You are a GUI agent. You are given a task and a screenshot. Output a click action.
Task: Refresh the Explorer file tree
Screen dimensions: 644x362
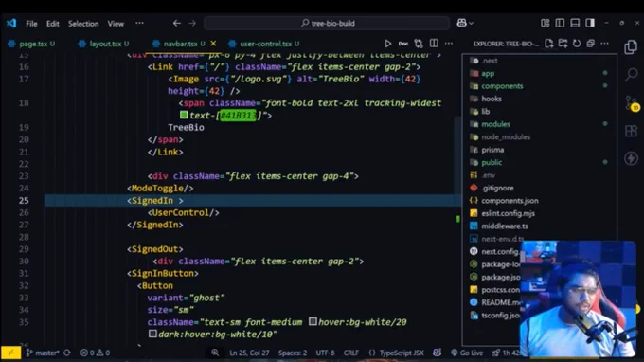pyautogui.click(x=577, y=44)
